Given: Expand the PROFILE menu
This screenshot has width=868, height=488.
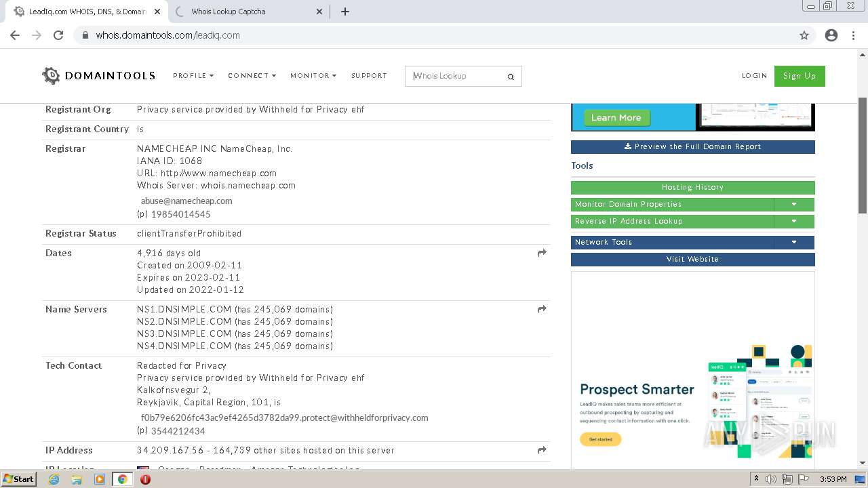Looking at the screenshot, I should click(193, 76).
